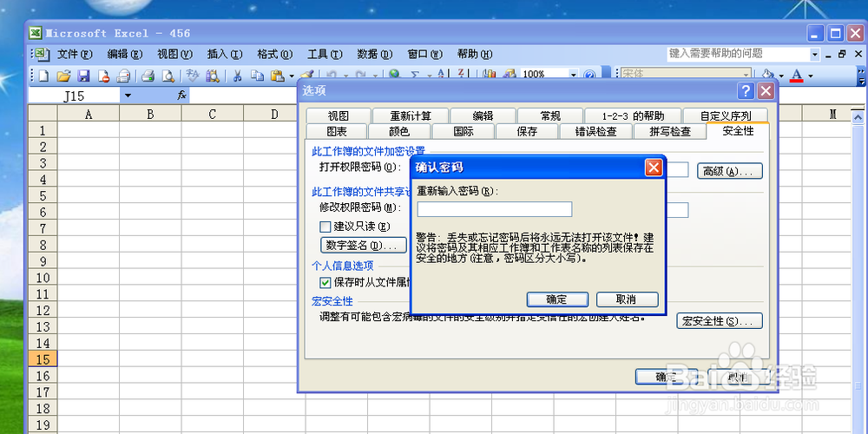
Task: Open the 工具 menu
Action: 325,54
